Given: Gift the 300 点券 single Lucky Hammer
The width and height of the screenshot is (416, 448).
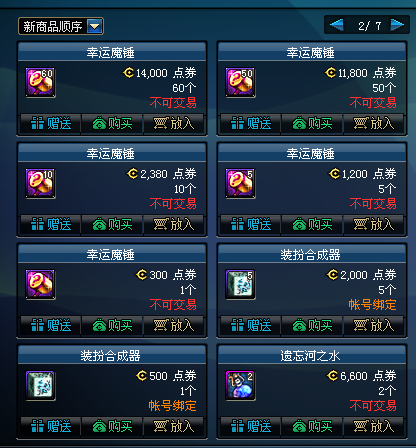Looking at the screenshot, I should (51, 326).
